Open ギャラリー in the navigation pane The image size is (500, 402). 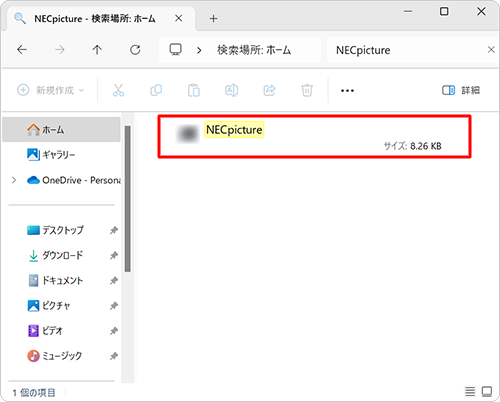pos(51,155)
